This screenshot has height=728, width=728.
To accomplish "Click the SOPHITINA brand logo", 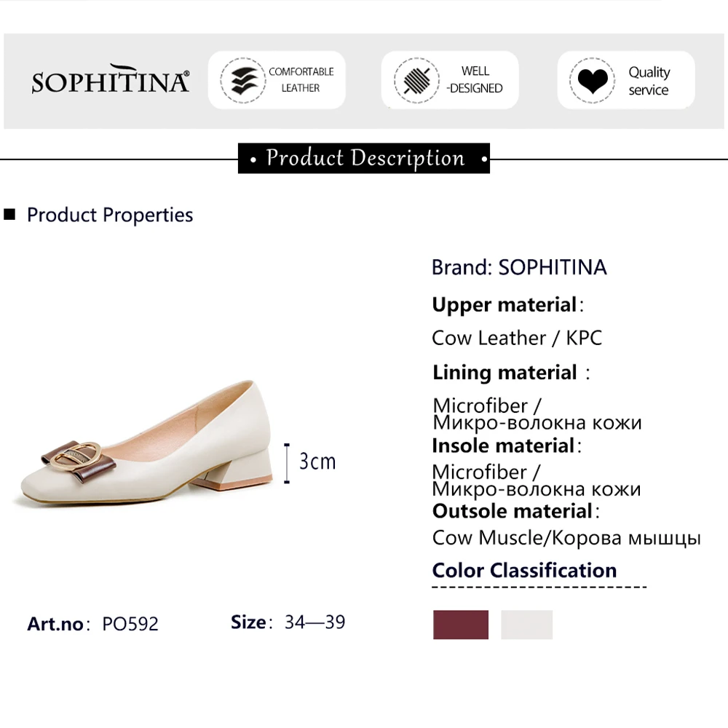I will pos(111,82).
